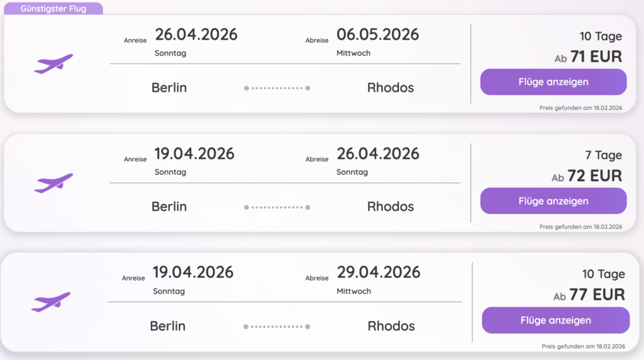The width and height of the screenshot is (644, 360).
Task: Click 'Rhodos' in the second flight card
Action: [391, 206]
